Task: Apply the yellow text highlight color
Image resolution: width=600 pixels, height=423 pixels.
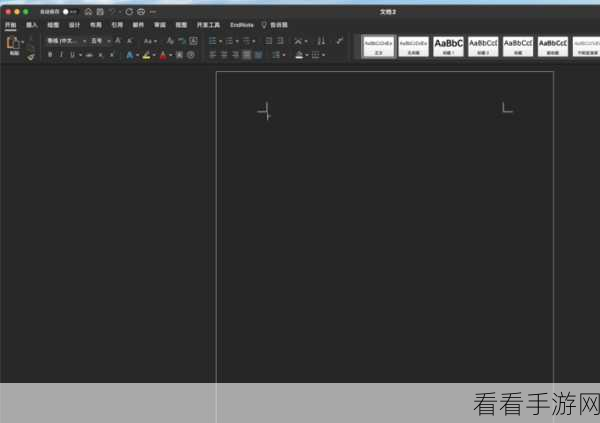Action: coord(146,55)
